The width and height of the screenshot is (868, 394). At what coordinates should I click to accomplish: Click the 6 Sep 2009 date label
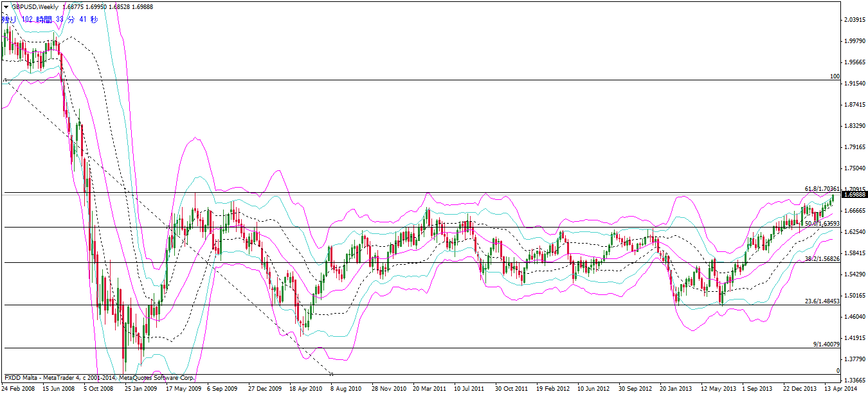(x=222, y=389)
